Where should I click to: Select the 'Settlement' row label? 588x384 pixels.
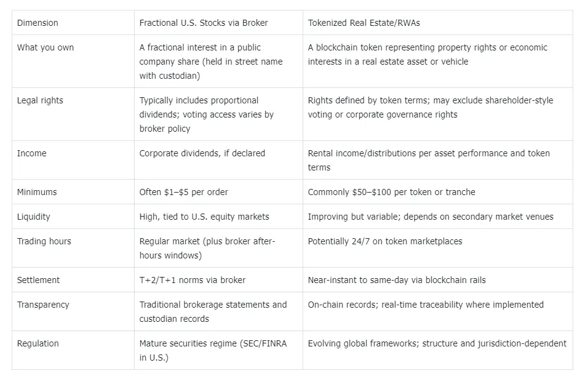pyautogui.click(x=39, y=280)
